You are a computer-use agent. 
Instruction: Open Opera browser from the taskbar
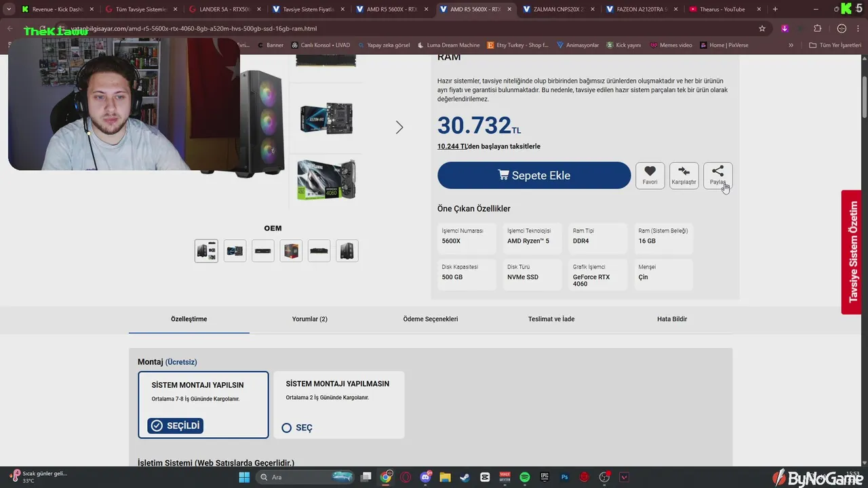[406, 477]
